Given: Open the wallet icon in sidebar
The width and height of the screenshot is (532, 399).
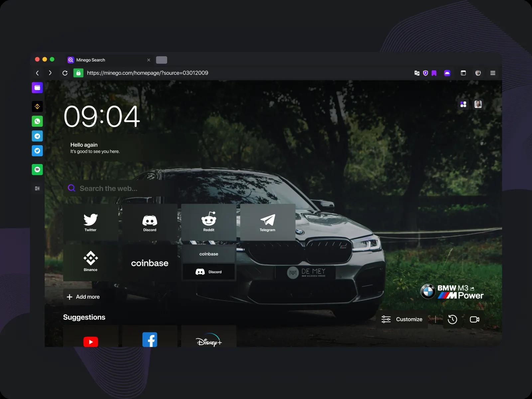Looking at the screenshot, I should pos(37,88).
